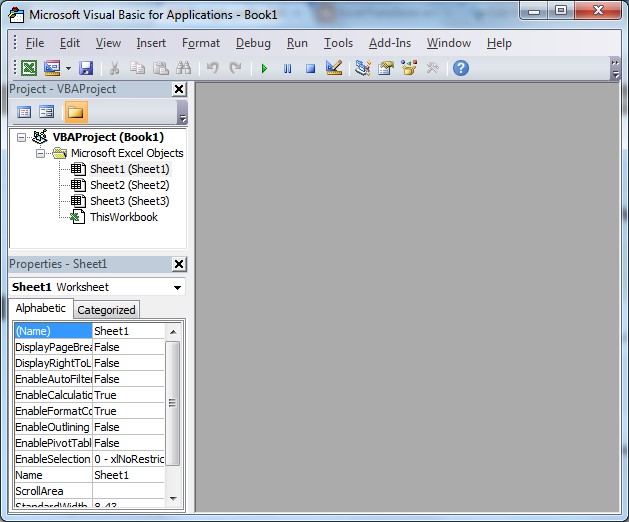Image resolution: width=629 pixels, height=522 pixels.
Task: Open the Window menu
Action: (x=449, y=43)
